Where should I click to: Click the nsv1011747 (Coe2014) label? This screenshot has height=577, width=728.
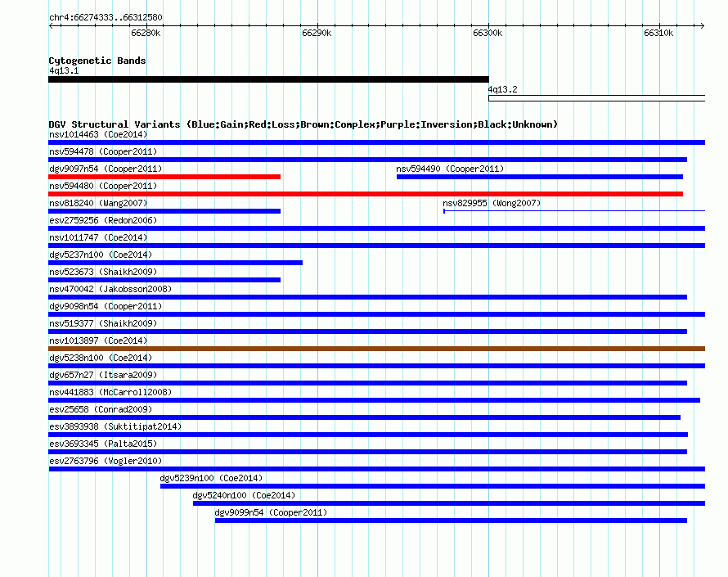click(98, 238)
